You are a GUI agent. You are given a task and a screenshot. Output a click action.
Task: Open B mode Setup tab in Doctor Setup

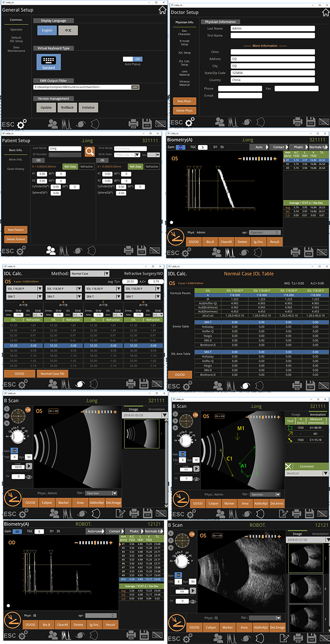click(184, 43)
